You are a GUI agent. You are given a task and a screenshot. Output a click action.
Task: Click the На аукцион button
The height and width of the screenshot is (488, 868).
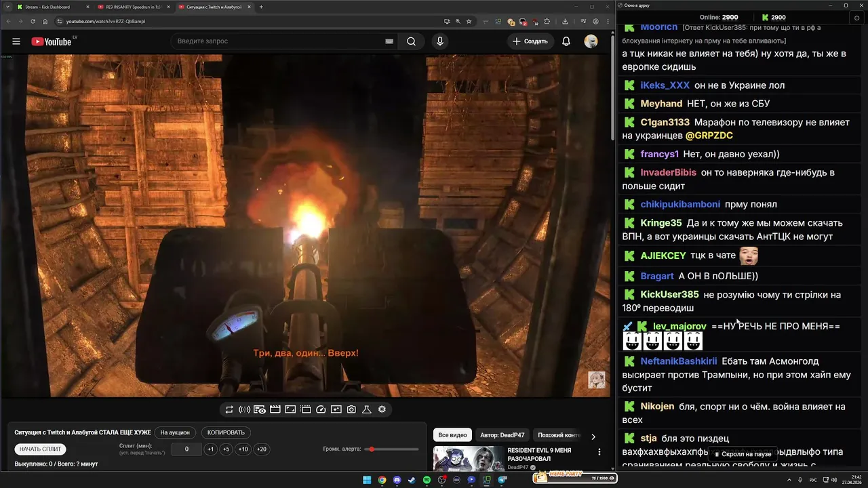click(x=176, y=432)
